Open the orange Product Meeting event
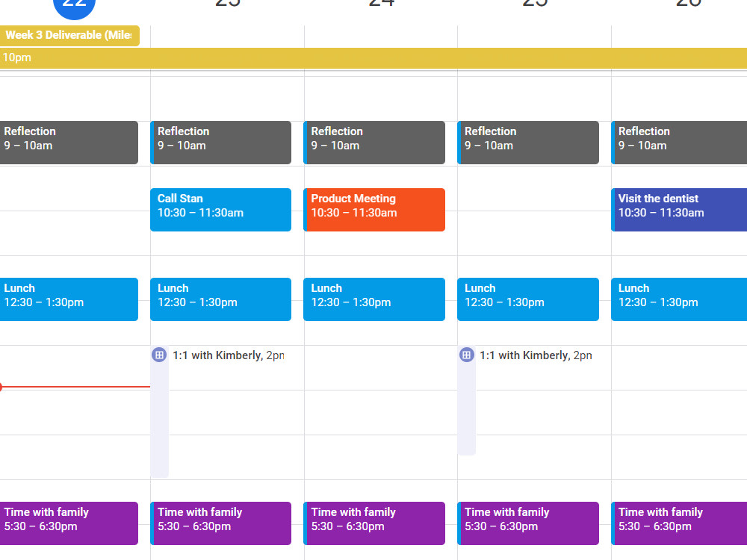Image resolution: width=747 pixels, height=560 pixels. pyautogui.click(x=374, y=210)
